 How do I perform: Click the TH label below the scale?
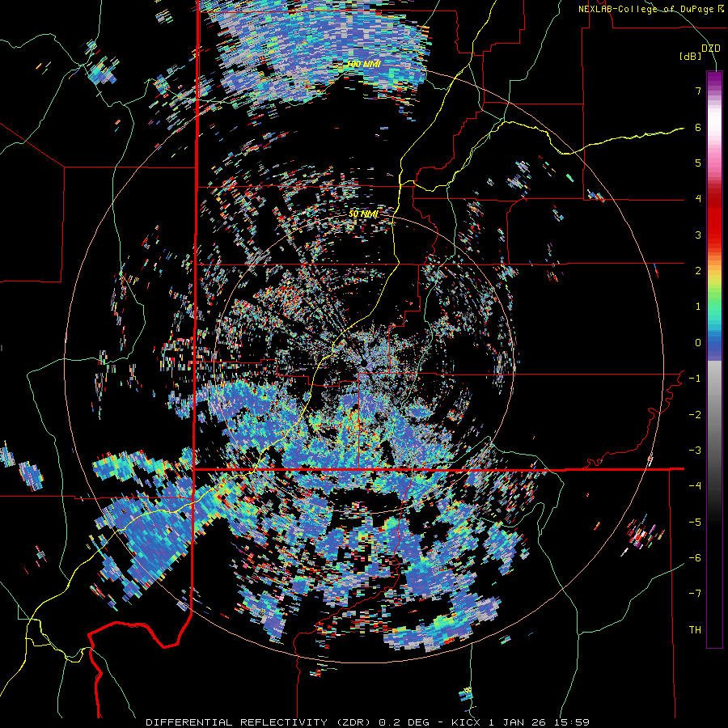pos(695,630)
